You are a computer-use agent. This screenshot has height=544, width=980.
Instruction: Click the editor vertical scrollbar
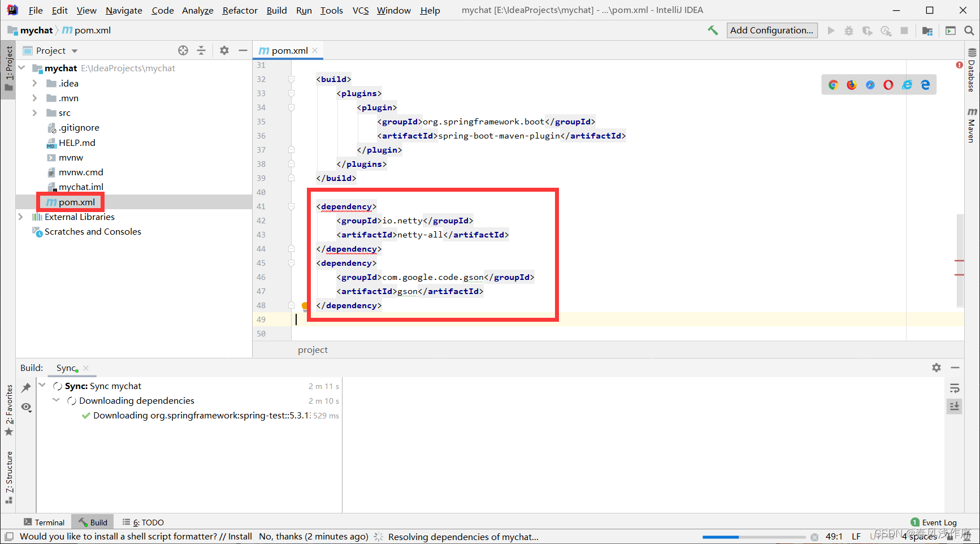pyautogui.click(x=960, y=260)
